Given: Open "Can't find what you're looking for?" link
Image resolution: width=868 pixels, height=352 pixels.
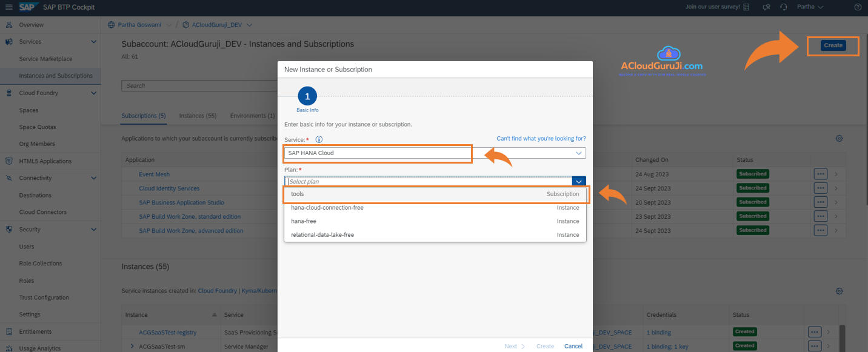Looking at the screenshot, I should click(541, 139).
